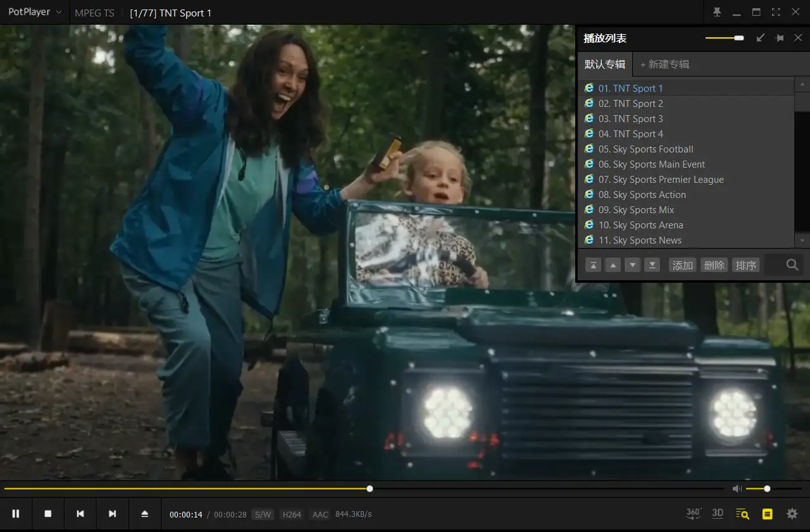Click the elapsed time 00:00:14
810x532 pixels.
click(x=186, y=514)
